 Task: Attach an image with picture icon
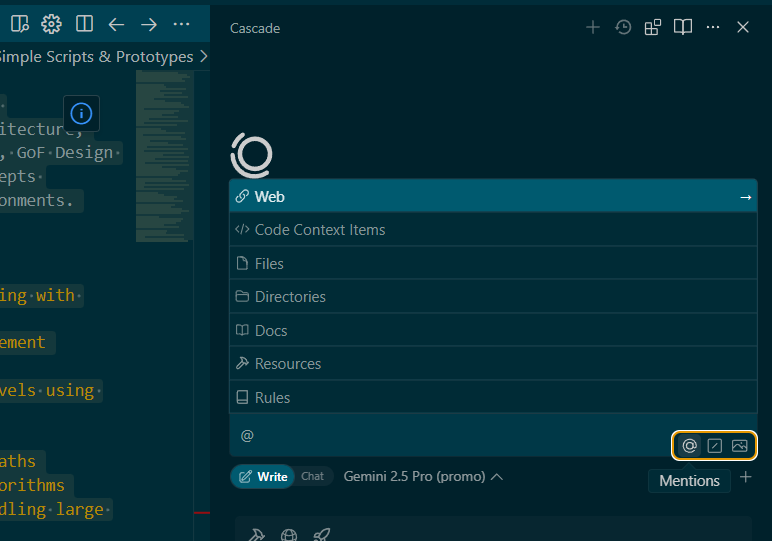click(x=740, y=446)
